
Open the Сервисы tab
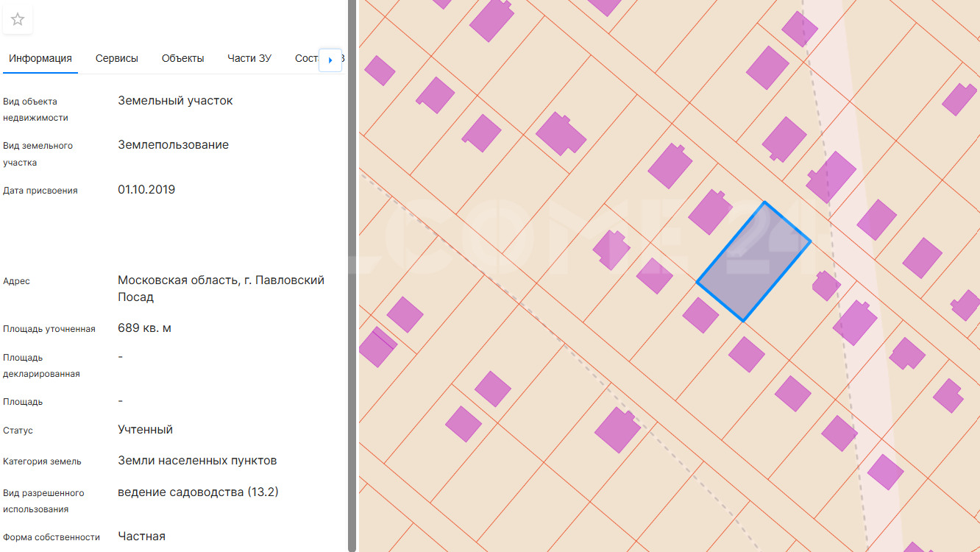(117, 59)
